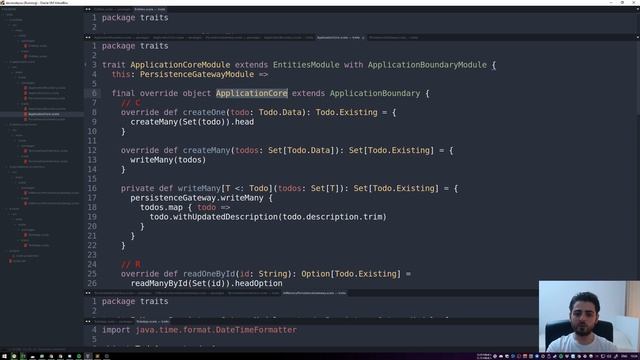
Task: Click tab scroll arrows in the topmost pane
Action: point(88,9)
